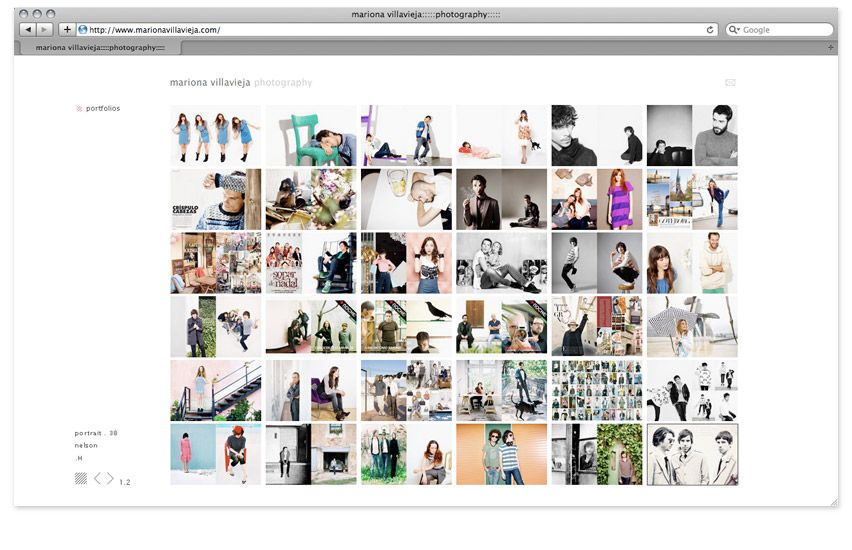Open the man in suit holding cigarette thumbnail
Viewport: 852px width, 550px height.
502,199
